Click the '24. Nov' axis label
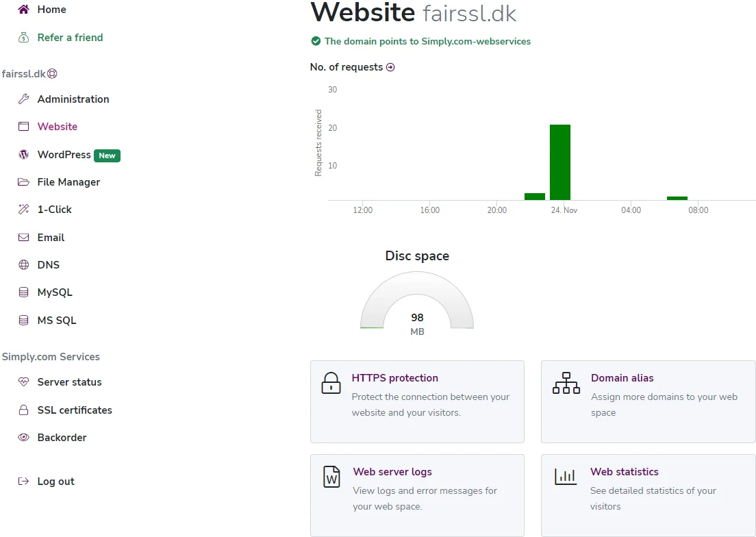756x537 pixels. (564, 210)
